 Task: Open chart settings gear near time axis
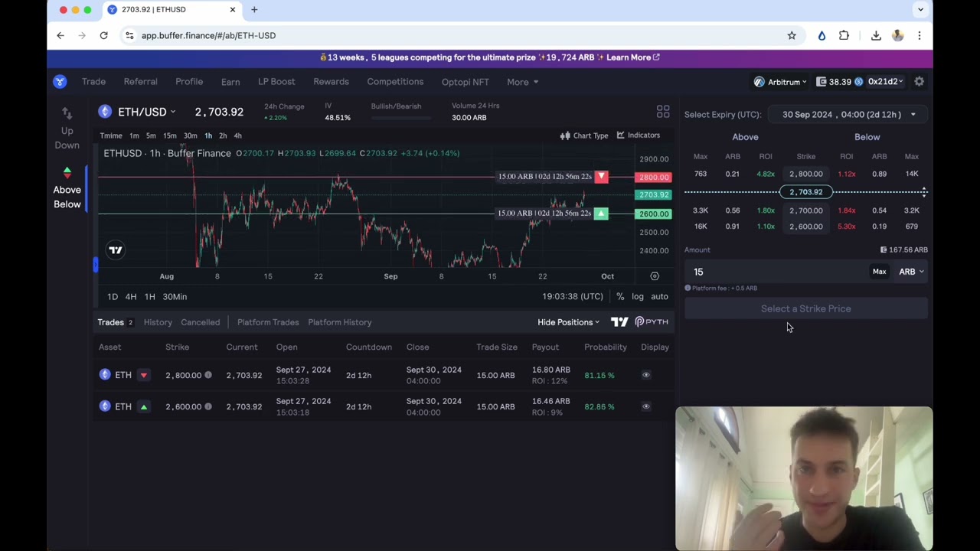coord(655,276)
